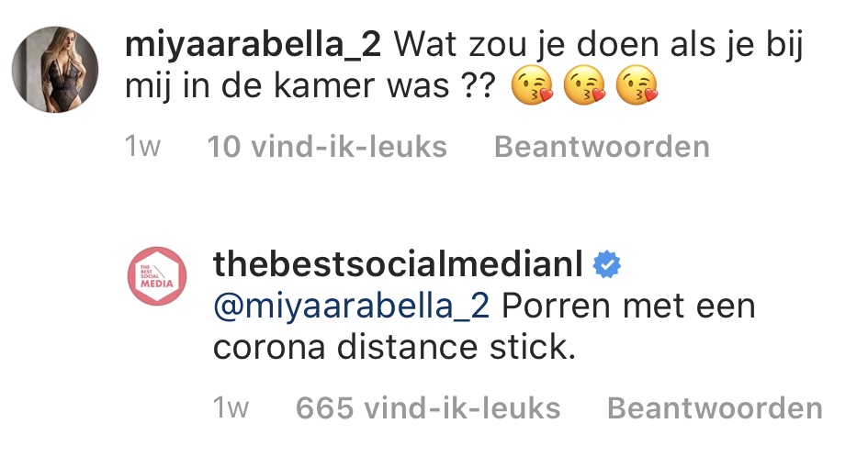Image resolution: width=868 pixels, height=457 pixels.
Task: View the 665 vind-ik-leuks likes list
Action: point(428,408)
